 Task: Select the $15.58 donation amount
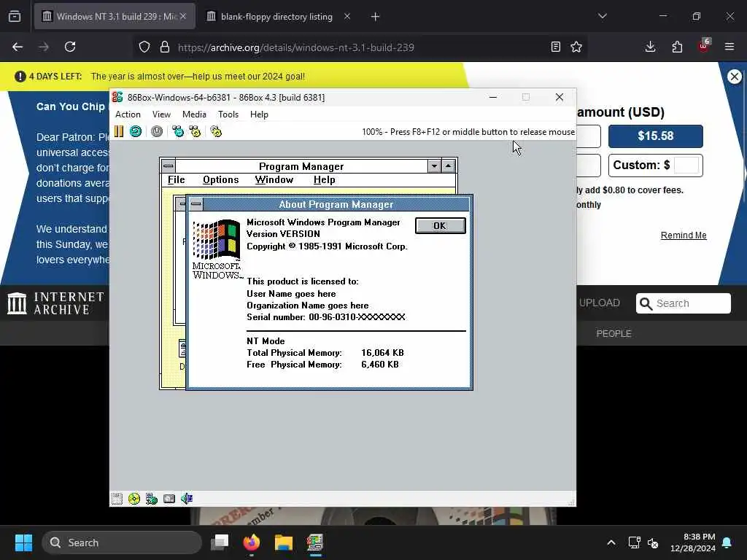point(656,136)
